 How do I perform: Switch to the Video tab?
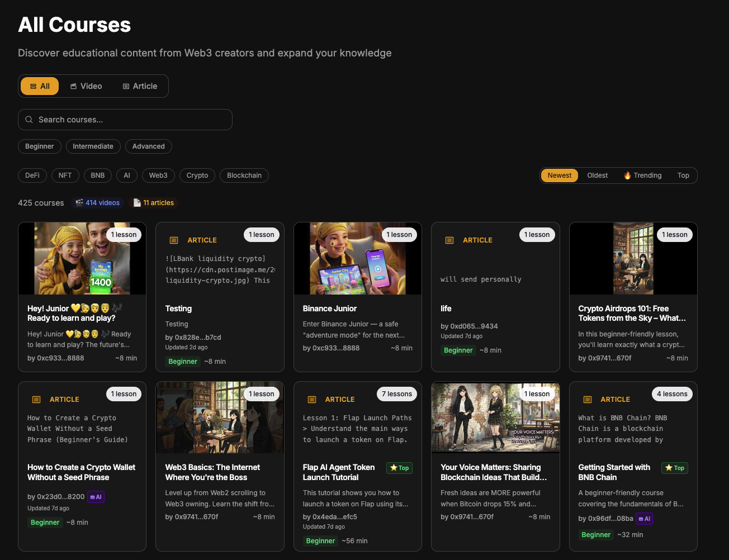86,86
